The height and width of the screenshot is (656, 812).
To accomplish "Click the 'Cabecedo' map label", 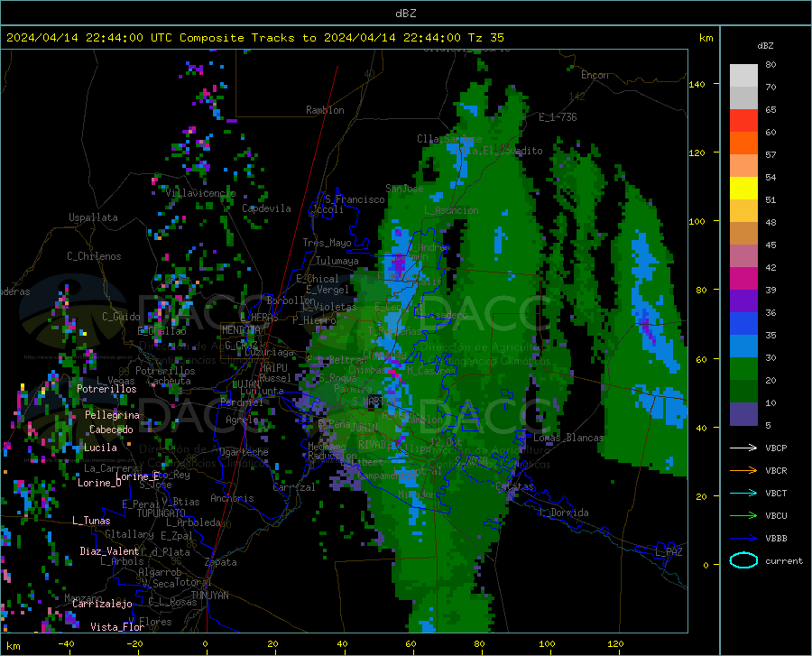I will click(x=111, y=430).
